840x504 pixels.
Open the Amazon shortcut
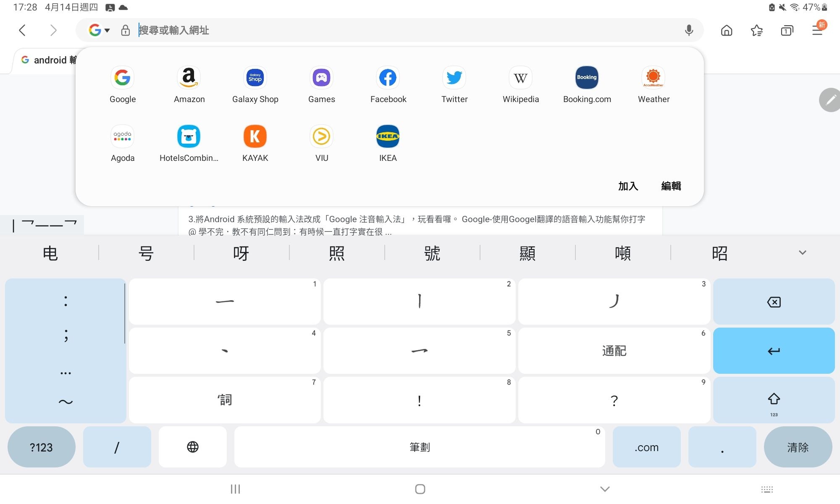tap(189, 85)
